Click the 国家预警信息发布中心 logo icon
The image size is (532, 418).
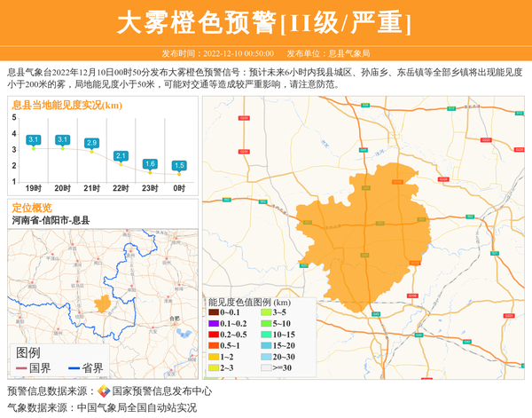click(104, 391)
